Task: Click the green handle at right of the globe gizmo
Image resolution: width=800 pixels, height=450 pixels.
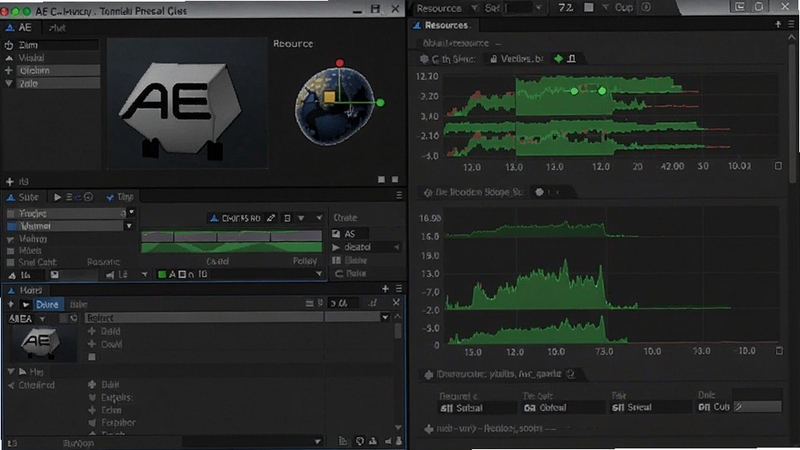Action: 380,103
